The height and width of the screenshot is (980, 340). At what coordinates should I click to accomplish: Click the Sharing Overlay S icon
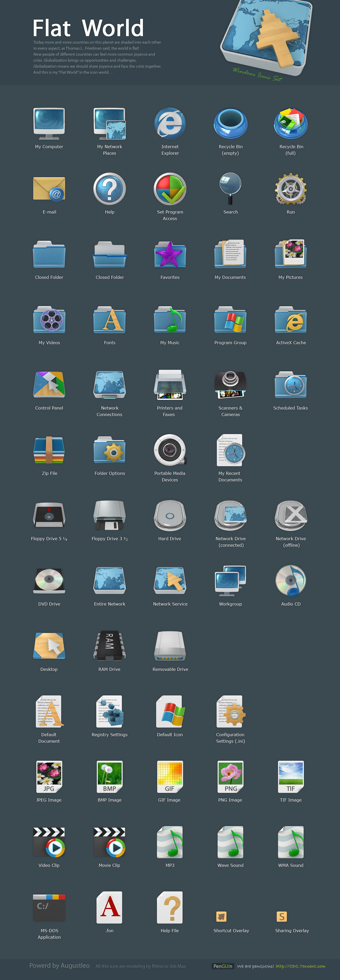click(x=282, y=916)
